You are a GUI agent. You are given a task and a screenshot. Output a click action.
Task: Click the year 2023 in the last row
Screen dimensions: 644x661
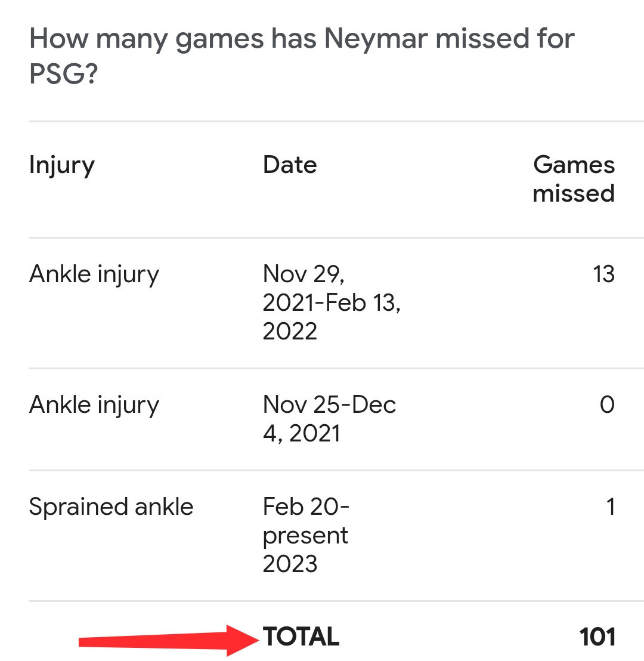click(290, 564)
